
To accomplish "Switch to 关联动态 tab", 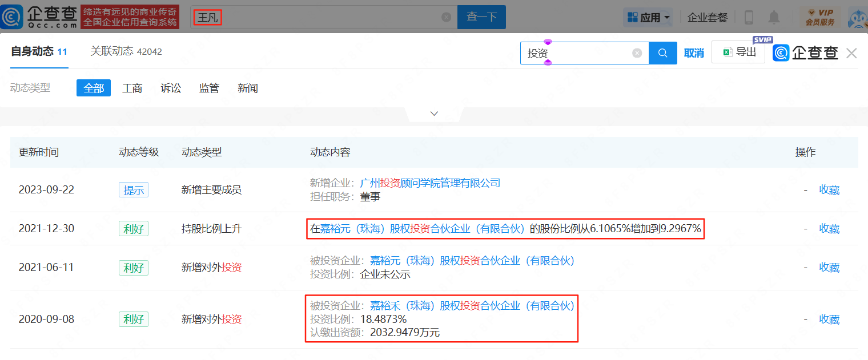I will (x=126, y=51).
